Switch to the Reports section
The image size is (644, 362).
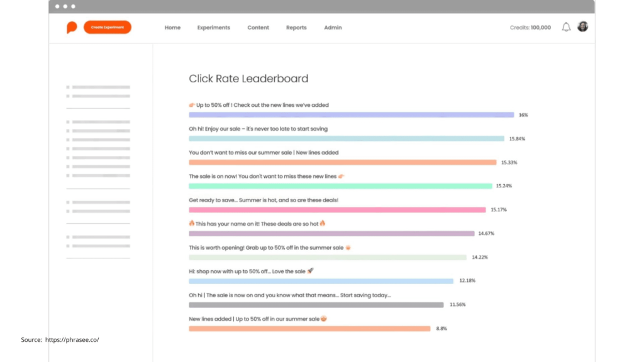pyautogui.click(x=296, y=28)
